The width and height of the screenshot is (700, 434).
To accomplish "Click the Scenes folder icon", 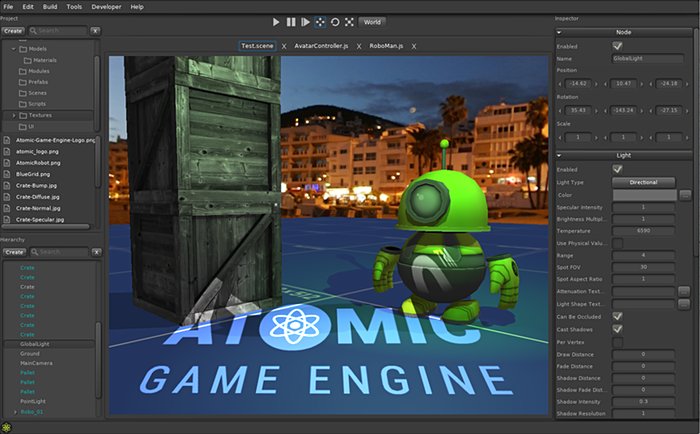I will (23, 93).
